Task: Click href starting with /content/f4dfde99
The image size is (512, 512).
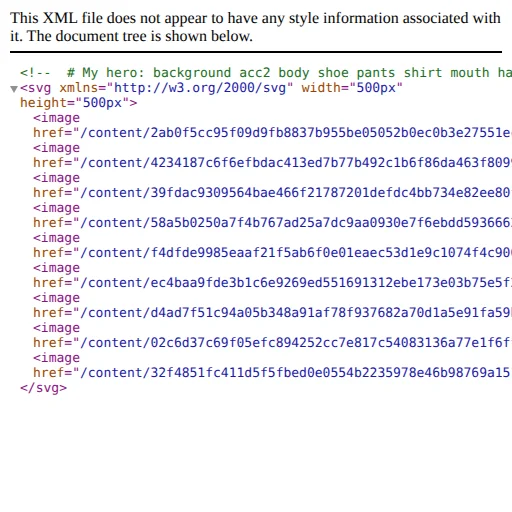Action: [x=272, y=253]
